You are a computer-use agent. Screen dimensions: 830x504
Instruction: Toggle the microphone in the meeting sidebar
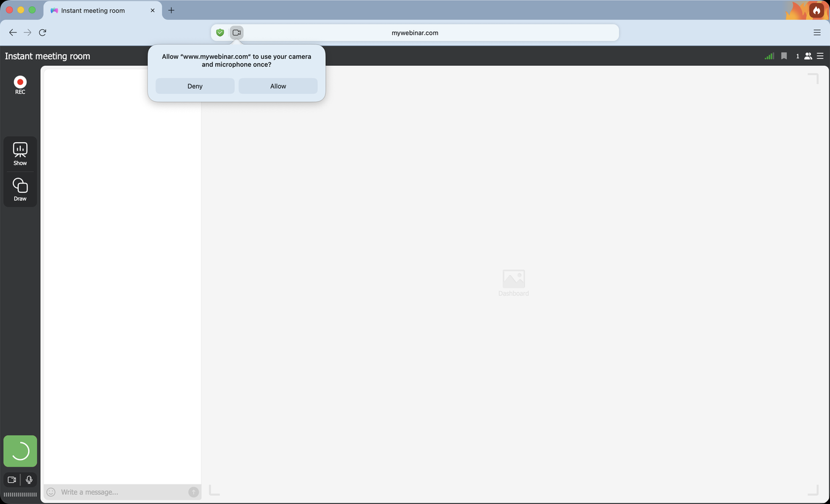pyautogui.click(x=29, y=480)
